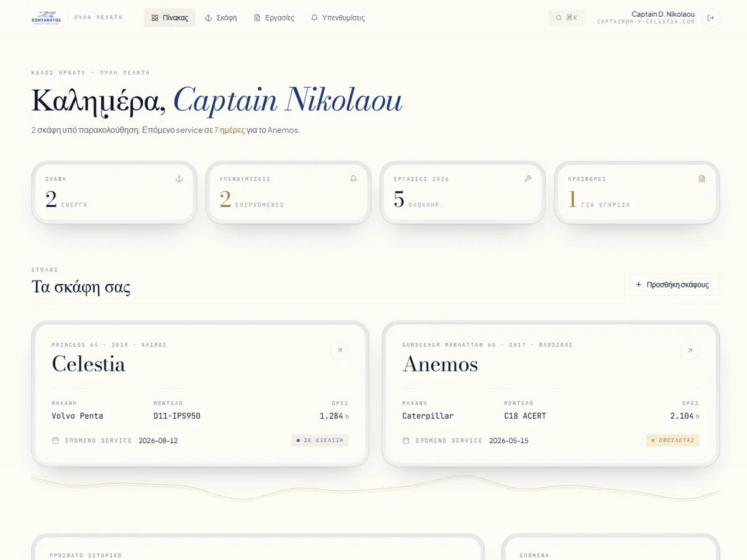Click the calendar icon in Anemos card
This screenshot has width=747, height=560.
point(406,441)
